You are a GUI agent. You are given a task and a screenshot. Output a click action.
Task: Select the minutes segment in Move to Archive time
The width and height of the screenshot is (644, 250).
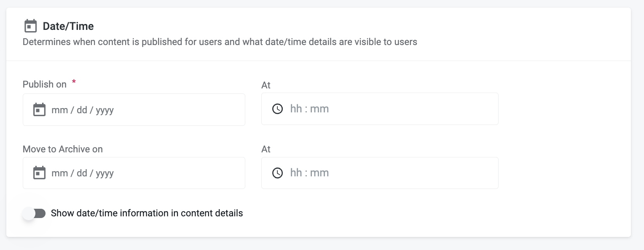(x=319, y=173)
